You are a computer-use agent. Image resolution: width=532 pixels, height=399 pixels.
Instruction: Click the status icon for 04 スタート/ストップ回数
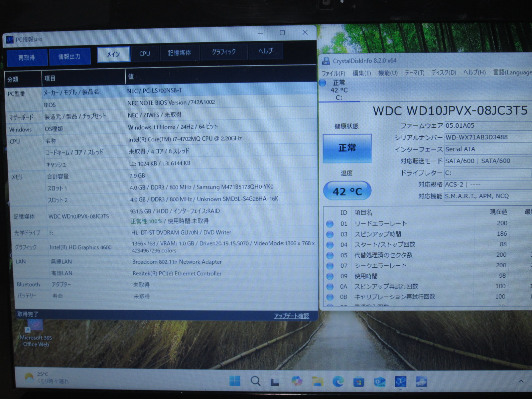330,245
